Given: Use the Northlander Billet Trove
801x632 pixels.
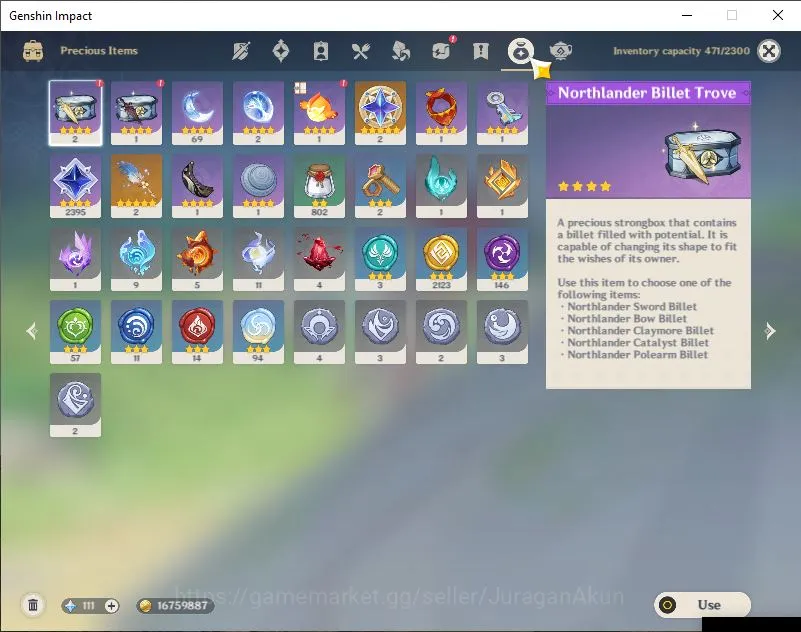Looking at the screenshot, I should point(702,605).
